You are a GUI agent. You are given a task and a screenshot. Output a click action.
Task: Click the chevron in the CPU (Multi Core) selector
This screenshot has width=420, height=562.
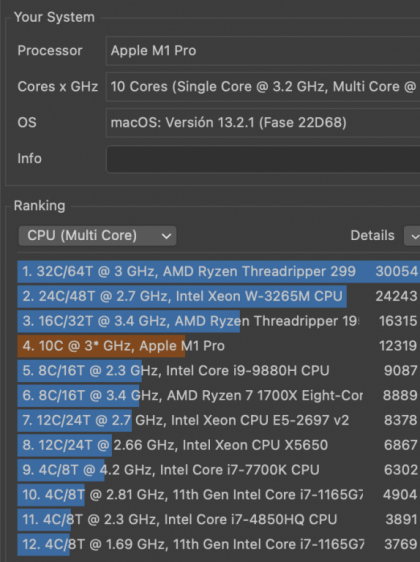tap(166, 236)
